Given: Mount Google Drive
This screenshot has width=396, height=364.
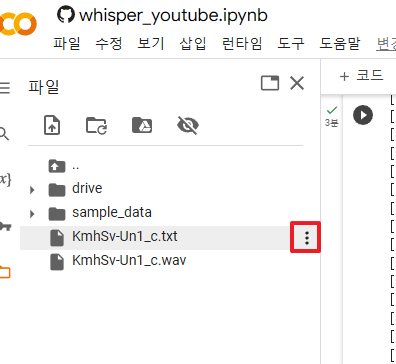Looking at the screenshot, I should click(142, 125).
